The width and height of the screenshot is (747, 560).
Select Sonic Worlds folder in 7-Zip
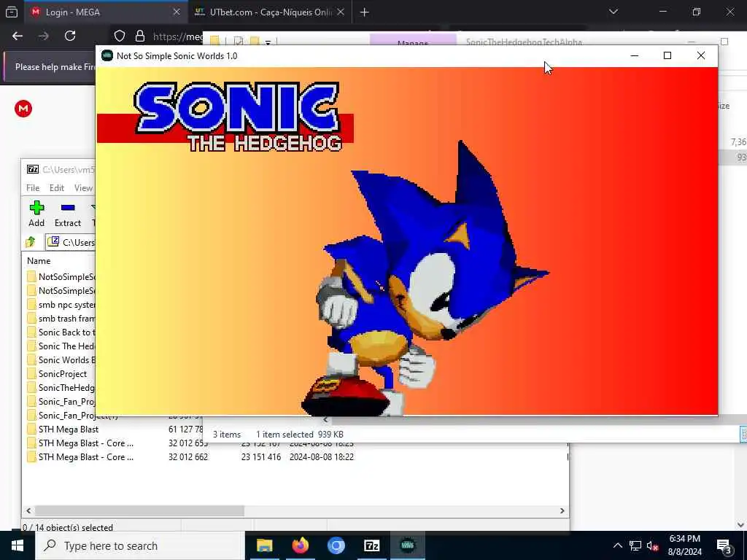(x=61, y=359)
